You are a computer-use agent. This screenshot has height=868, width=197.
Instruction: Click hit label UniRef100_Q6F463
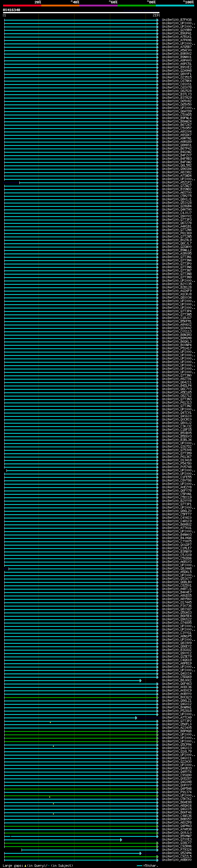(177, 684)
